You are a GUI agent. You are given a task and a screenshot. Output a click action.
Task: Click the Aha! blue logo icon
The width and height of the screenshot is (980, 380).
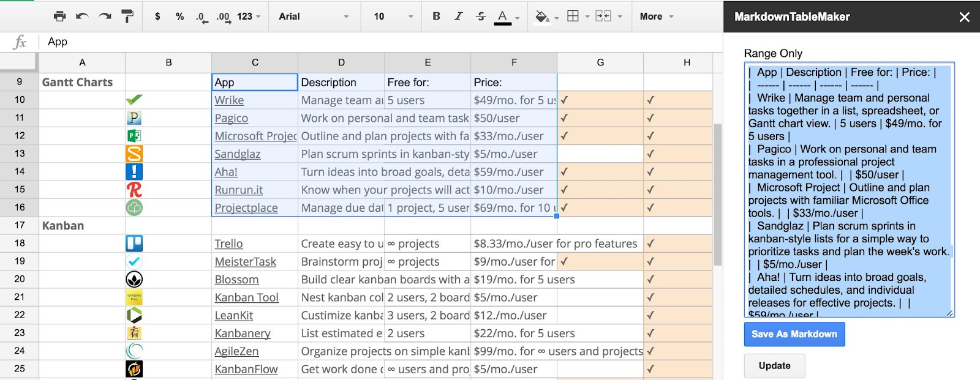(134, 171)
